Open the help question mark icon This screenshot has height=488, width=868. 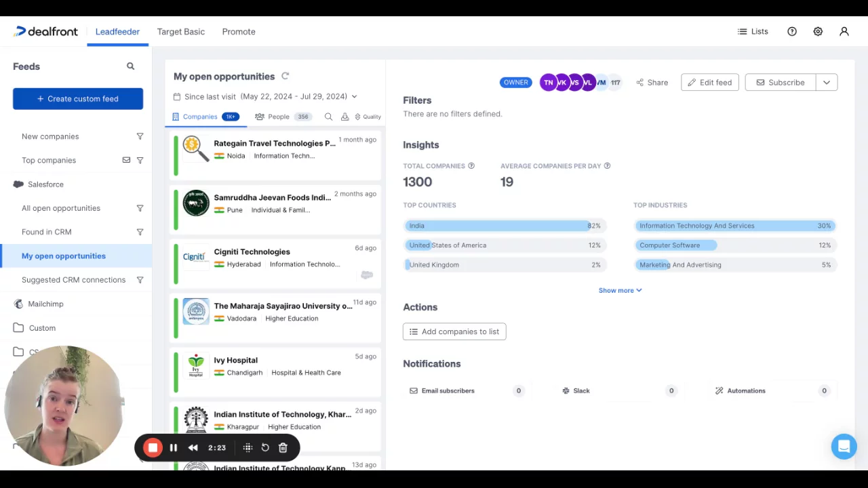pyautogui.click(x=791, y=32)
